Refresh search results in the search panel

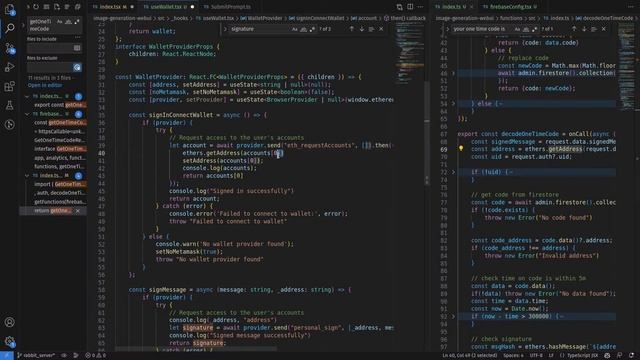[36, 7]
